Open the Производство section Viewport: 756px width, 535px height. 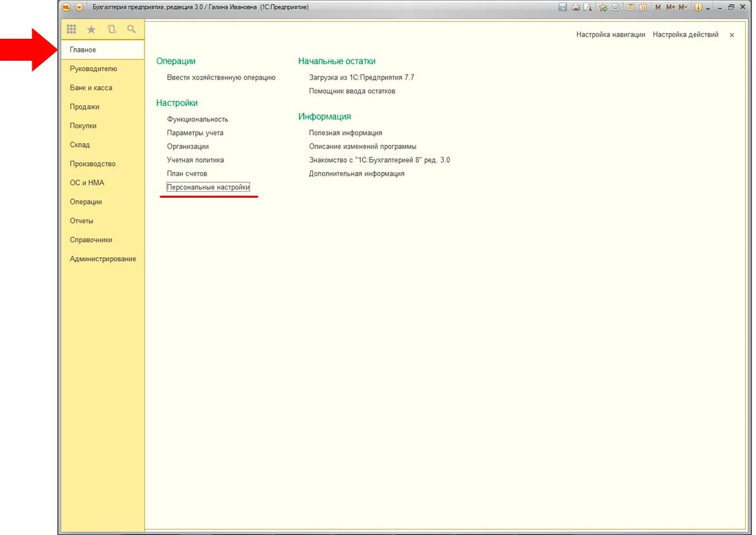click(103, 164)
